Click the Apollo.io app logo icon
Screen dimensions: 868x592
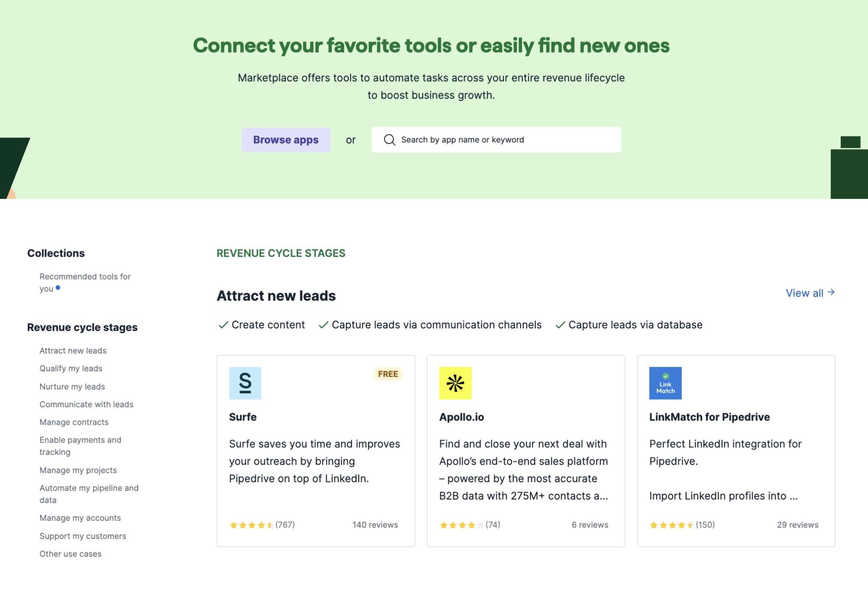455,383
